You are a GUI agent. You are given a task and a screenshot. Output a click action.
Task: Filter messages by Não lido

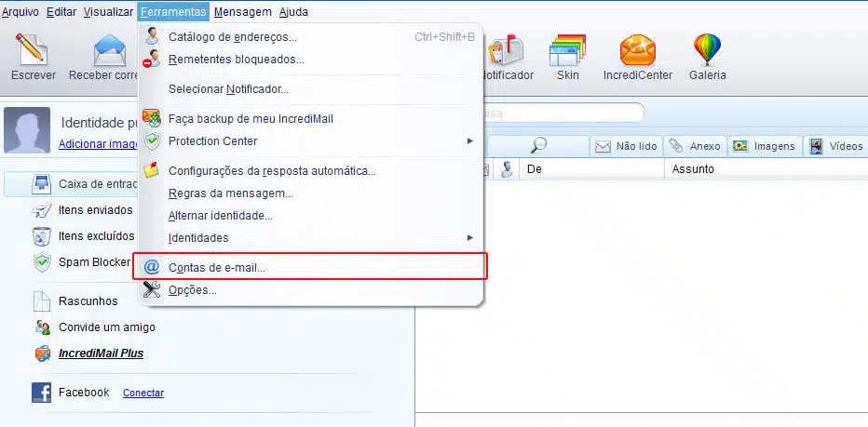click(626, 146)
